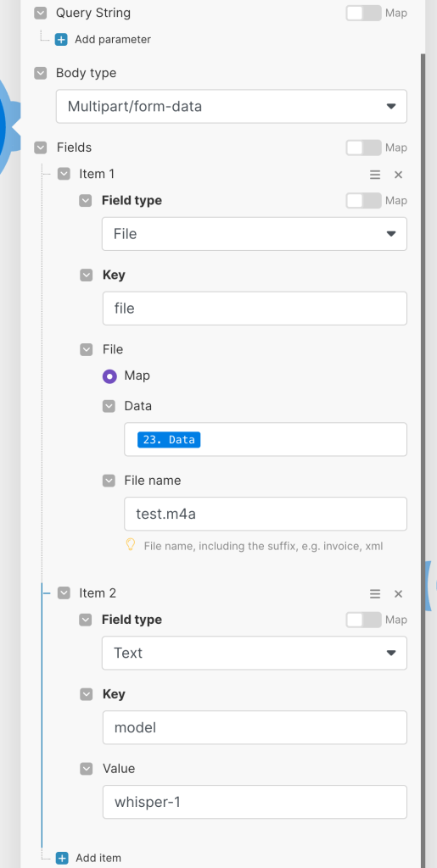Collapse the Fields section chevron
Image resolution: width=437 pixels, height=868 pixels.
point(41,147)
